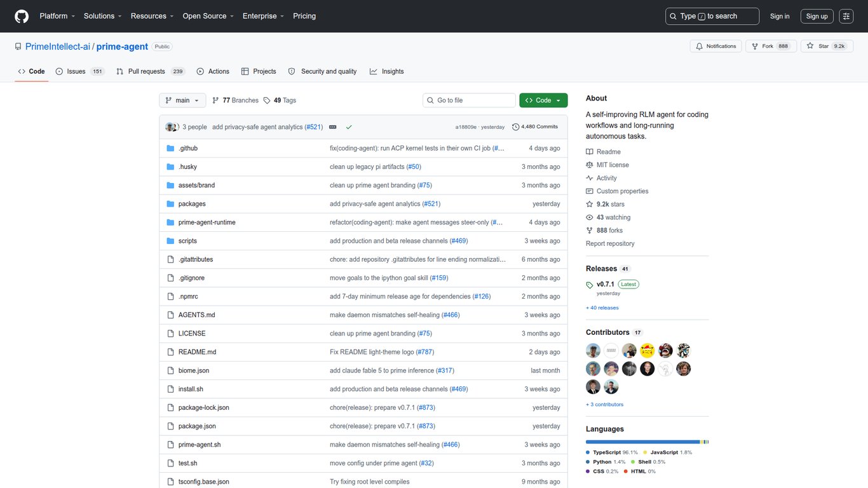
Task: Click the watching eye icon
Action: [x=590, y=217]
